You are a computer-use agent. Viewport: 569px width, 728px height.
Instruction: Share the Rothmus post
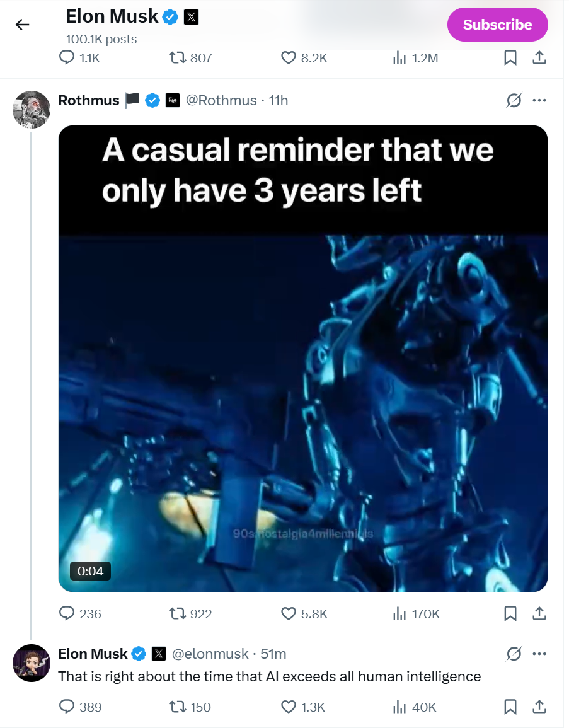click(x=539, y=613)
